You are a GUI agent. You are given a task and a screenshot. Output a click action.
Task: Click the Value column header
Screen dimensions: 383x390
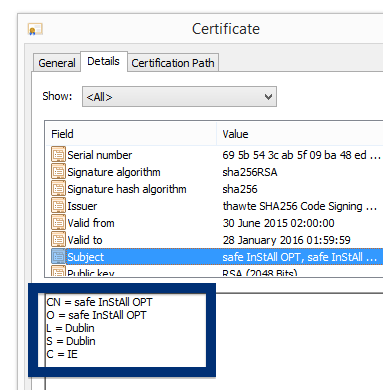click(x=300, y=134)
